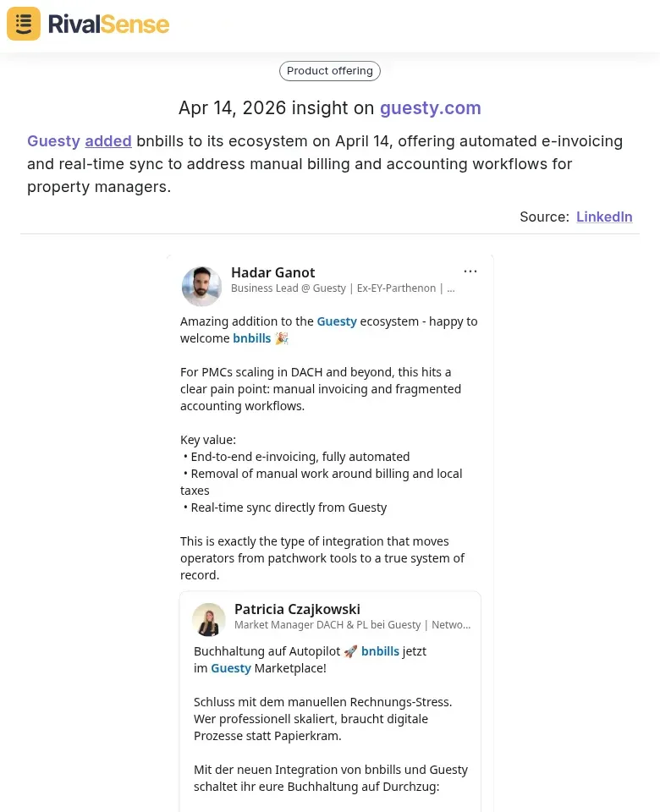Click 'Guesty' at the start of the summary
660x812 pixels.
click(x=53, y=140)
